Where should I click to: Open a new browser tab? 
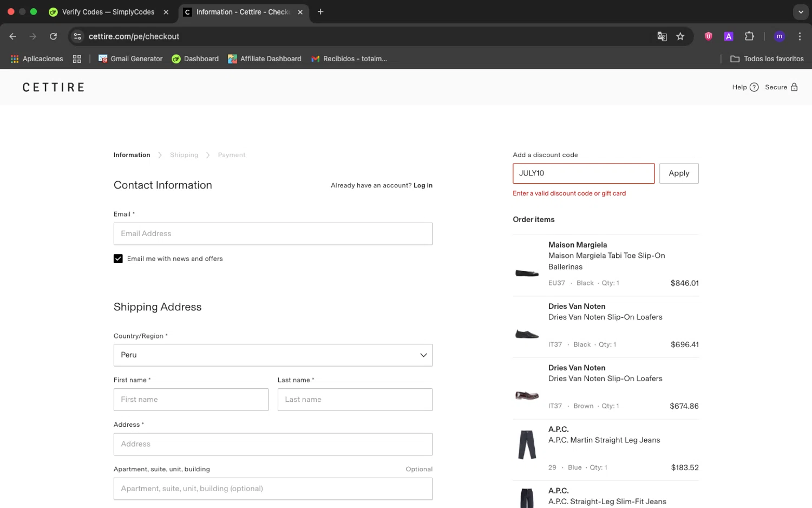click(320, 12)
